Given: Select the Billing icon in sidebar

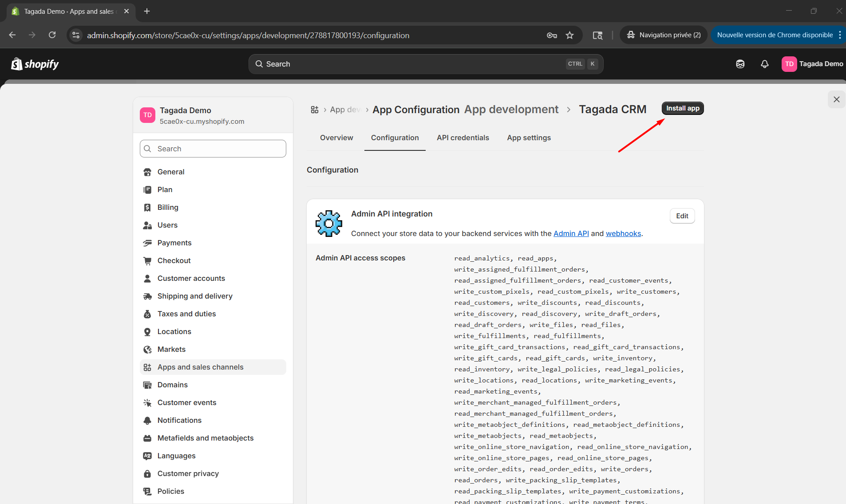Looking at the screenshot, I should 147,208.
